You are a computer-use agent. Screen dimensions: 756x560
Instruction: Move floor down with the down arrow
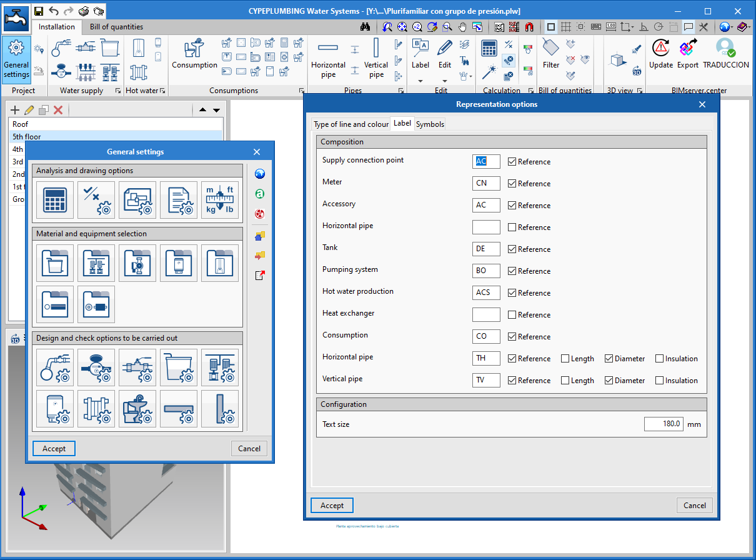(216, 110)
